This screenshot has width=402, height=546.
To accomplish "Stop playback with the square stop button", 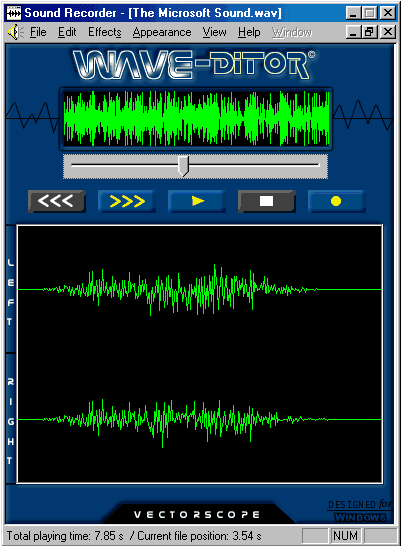I will click(267, 201).
